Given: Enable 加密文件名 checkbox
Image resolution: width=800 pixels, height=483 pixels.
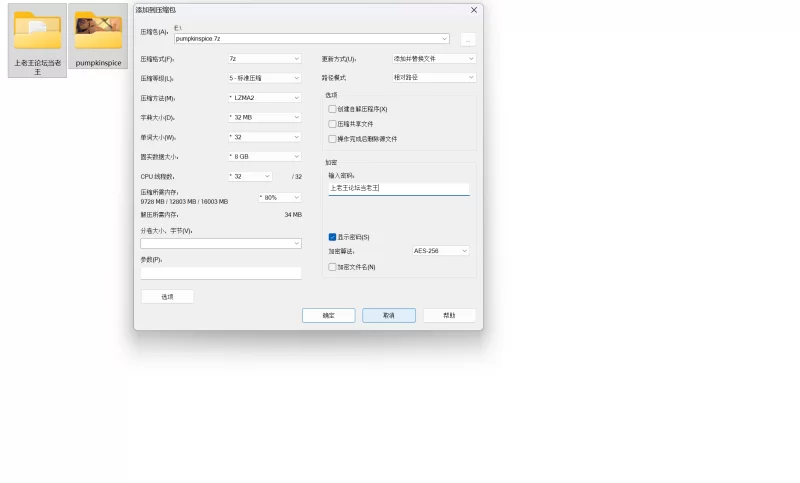Looking at the screenshot, I should (x=333, y=267).
